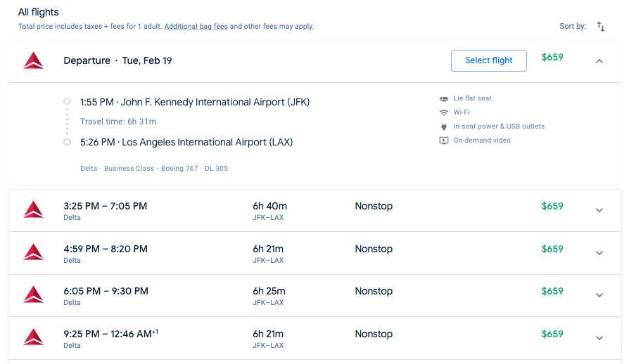Open the Additional bag fees link
629x364 pixels.
196,27
